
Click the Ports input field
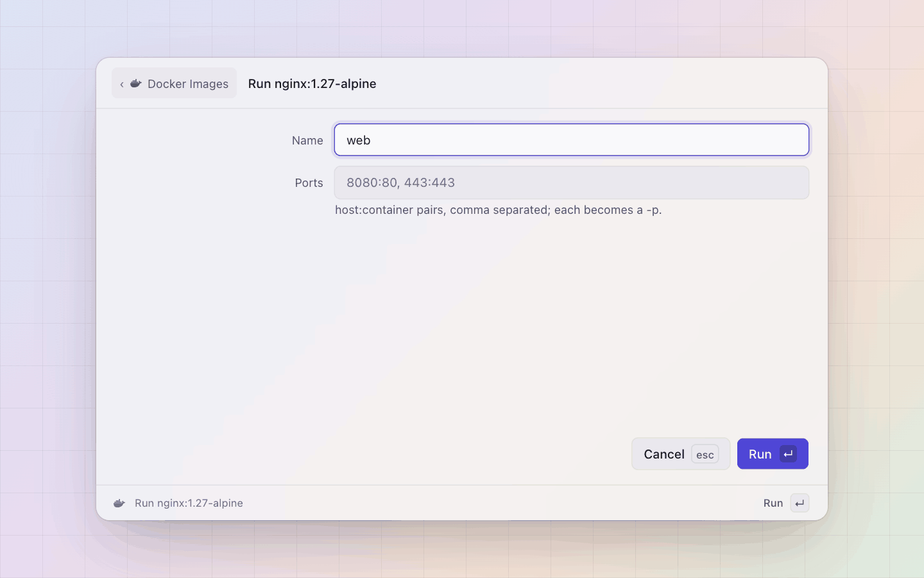[571, 182]
